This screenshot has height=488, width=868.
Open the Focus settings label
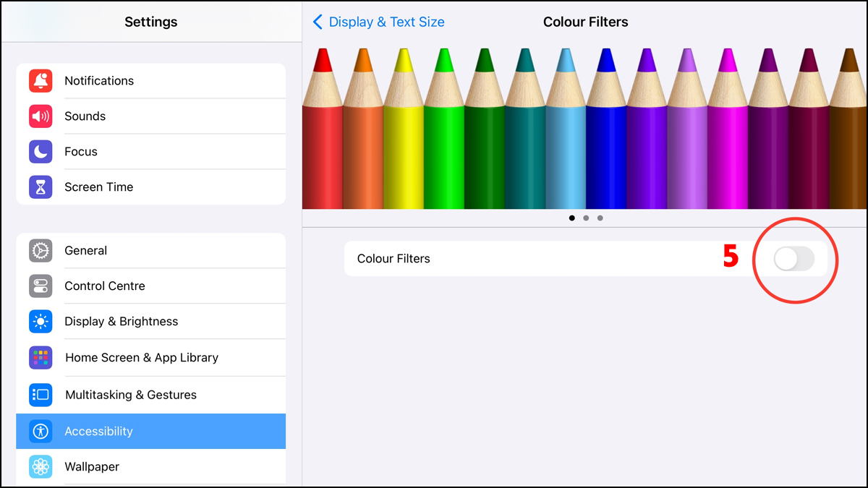(x=81, y=152)
